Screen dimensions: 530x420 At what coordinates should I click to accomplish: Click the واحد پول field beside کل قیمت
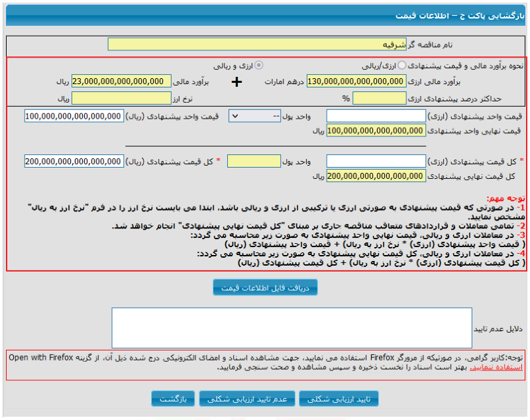tap(254, 161)
